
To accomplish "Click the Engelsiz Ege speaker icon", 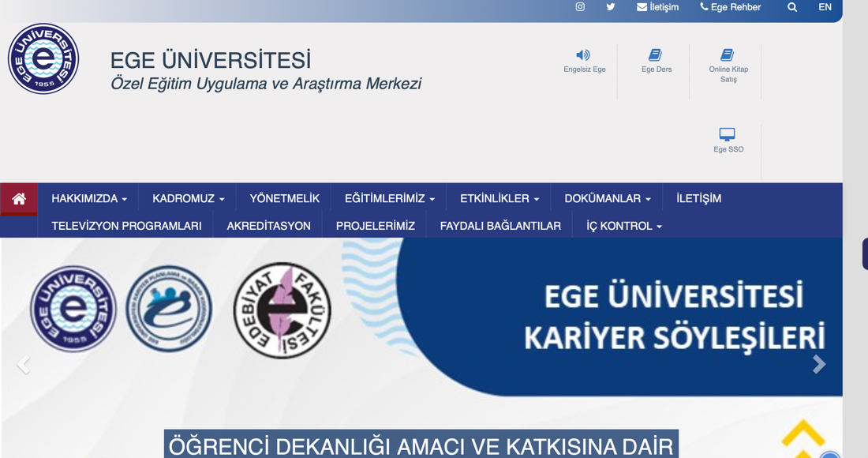I will [583, 55].
